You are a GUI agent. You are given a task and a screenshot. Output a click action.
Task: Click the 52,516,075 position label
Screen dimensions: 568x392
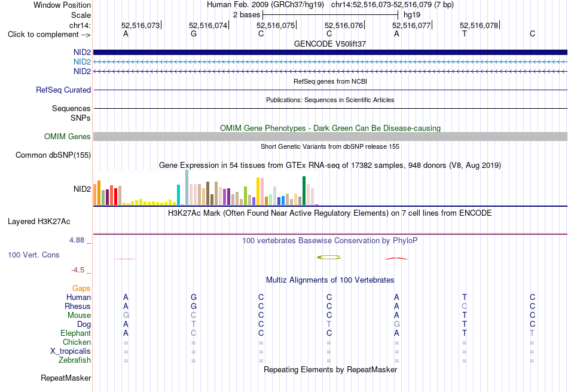click(x=276, y=25)
